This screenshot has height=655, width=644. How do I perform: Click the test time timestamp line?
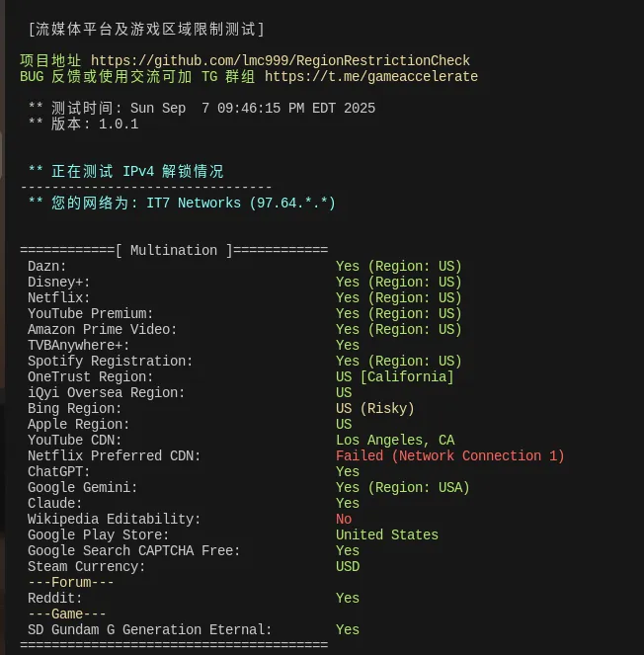tap(201, 109)
